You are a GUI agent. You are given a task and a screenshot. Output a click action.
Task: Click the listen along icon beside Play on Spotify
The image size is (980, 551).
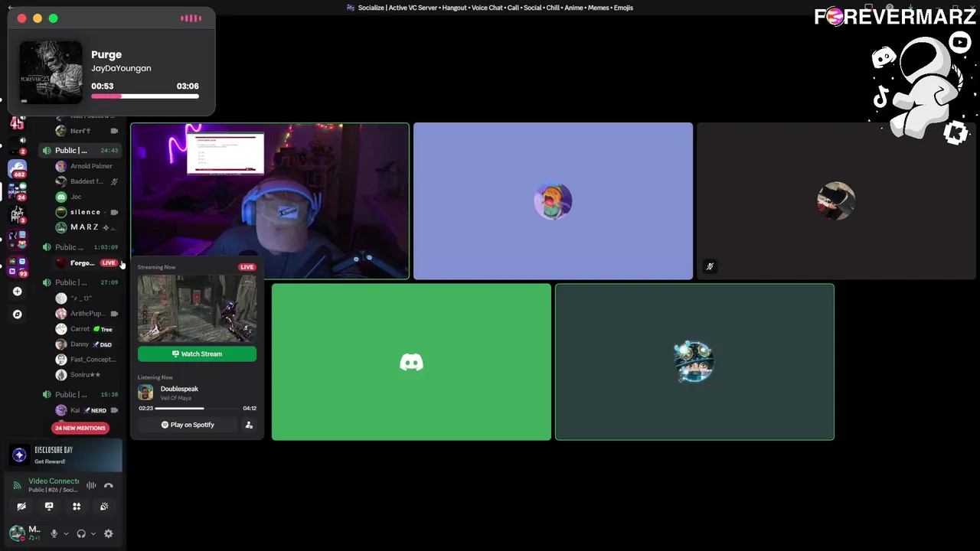(x=249, y=425)
